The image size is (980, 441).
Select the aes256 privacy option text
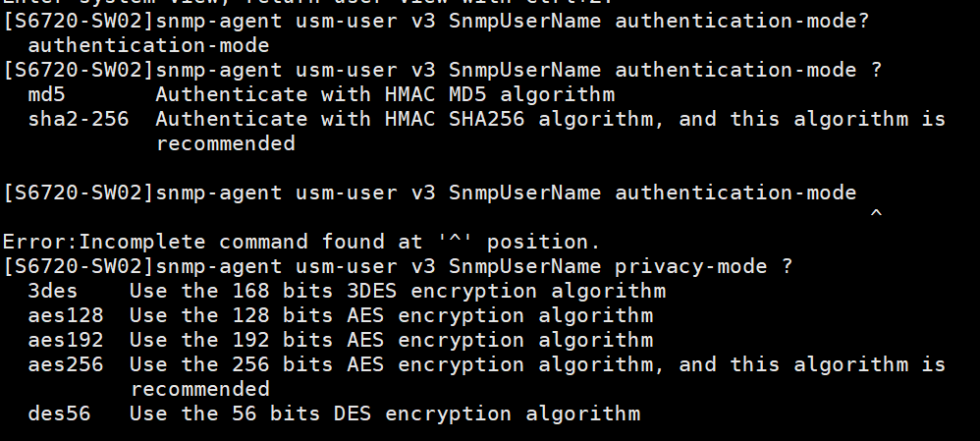(67, 364)
